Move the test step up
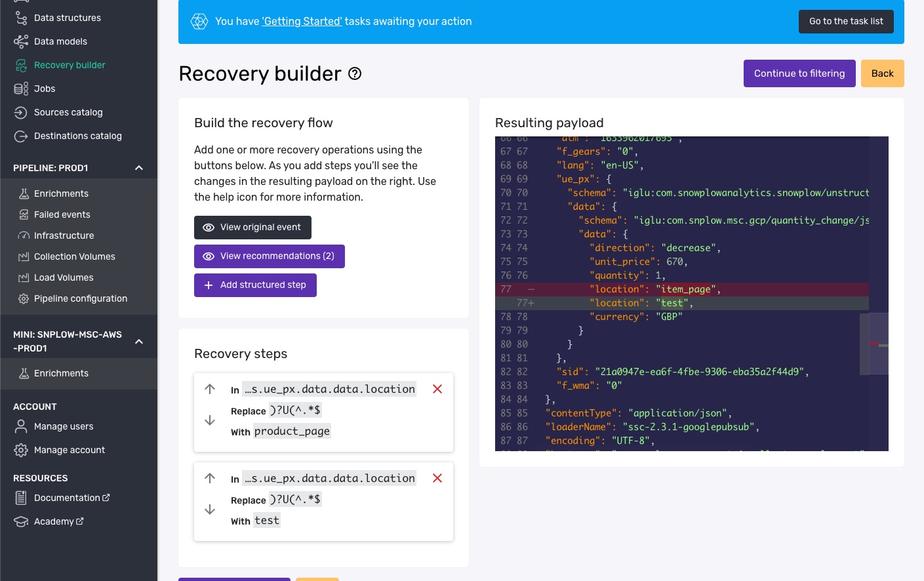The image size is (924, 581). click(210, 478)
